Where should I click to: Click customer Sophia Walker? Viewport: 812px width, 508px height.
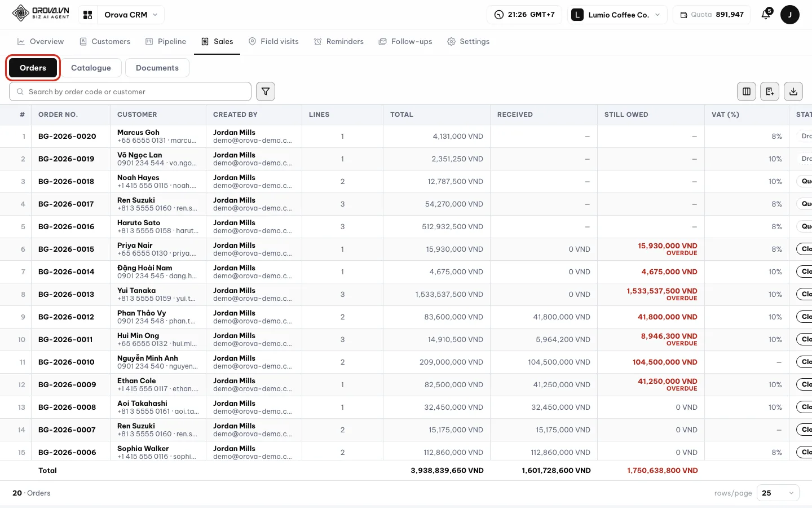coord(143,449)
